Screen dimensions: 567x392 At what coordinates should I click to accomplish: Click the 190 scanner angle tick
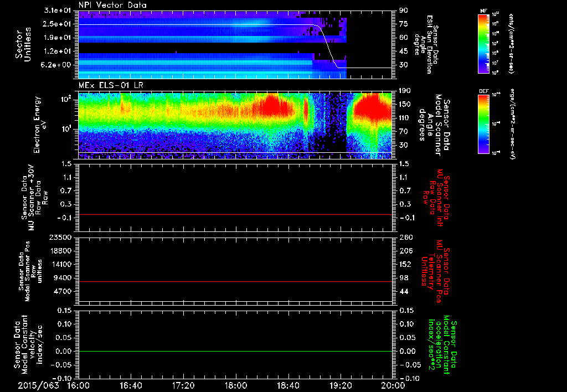tap(404, 91)
